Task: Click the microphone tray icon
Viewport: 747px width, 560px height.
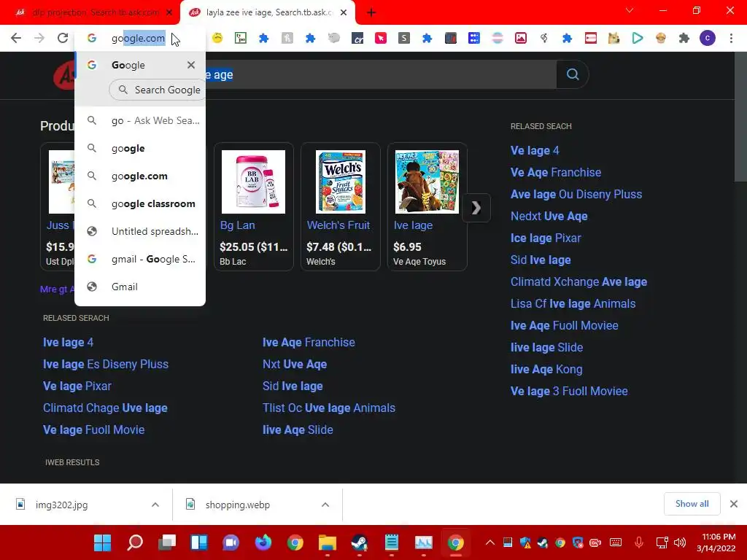Action: 639,542
